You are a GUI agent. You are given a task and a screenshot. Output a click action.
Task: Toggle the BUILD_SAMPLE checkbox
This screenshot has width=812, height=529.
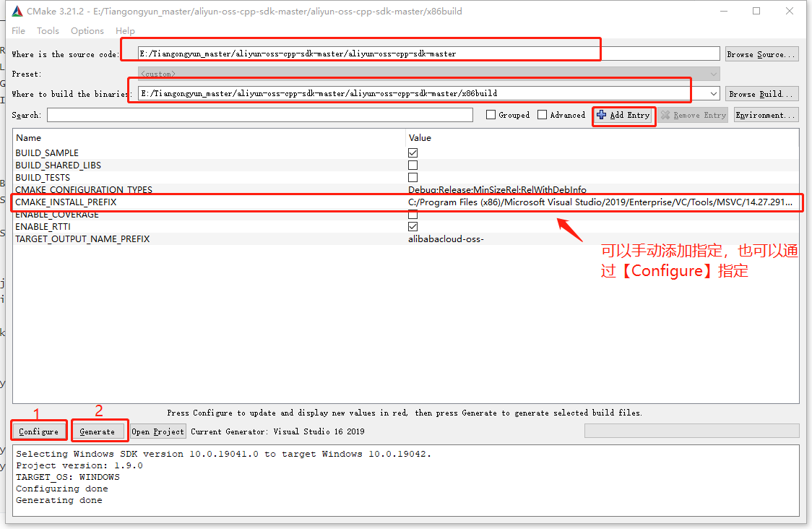[413, 152]
